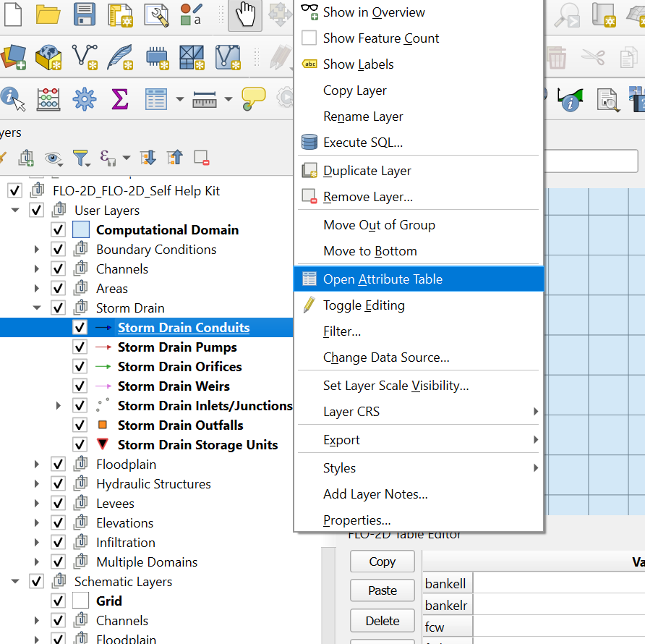Toggle visibility of Computational Domain layer
Image resolution: width=645 pixels, height=644 pixels.
59,230
